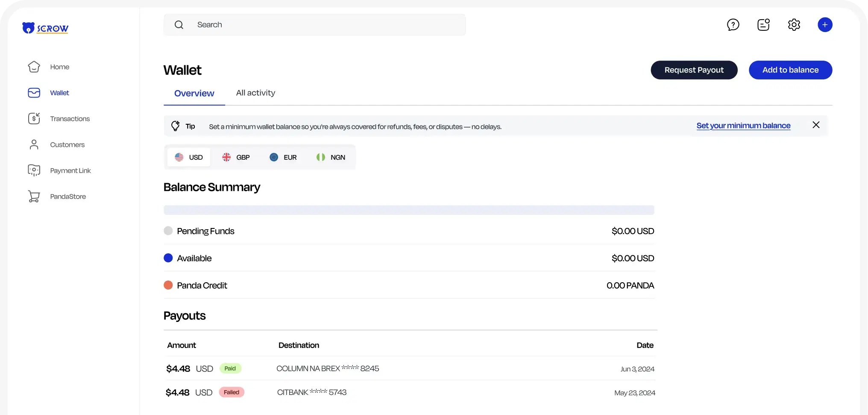Click the balance summary progress bar
The image size is (868, 415).
409,210
